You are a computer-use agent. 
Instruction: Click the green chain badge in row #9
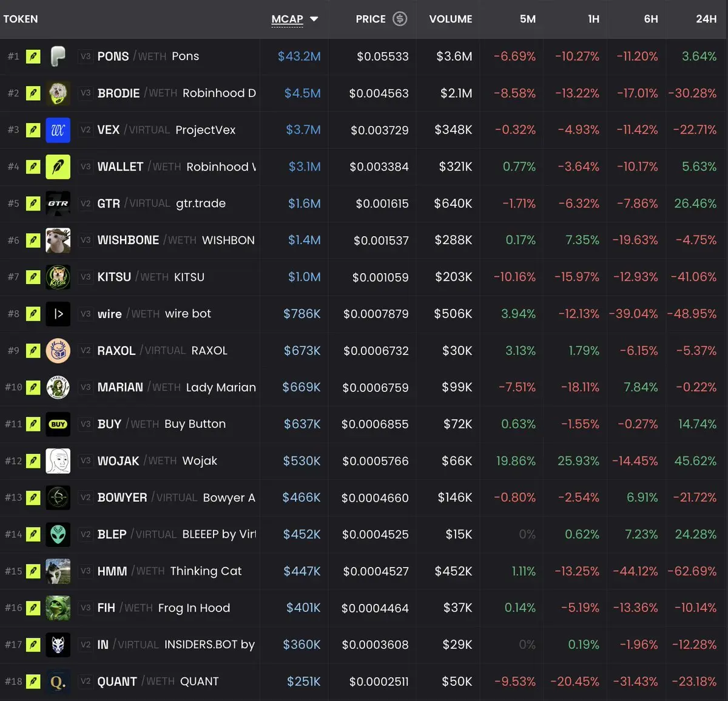[x=33, y=350]
